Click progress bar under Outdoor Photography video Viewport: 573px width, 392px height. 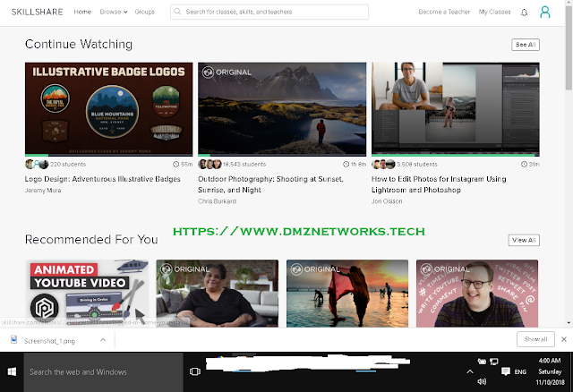coord(282,155)
